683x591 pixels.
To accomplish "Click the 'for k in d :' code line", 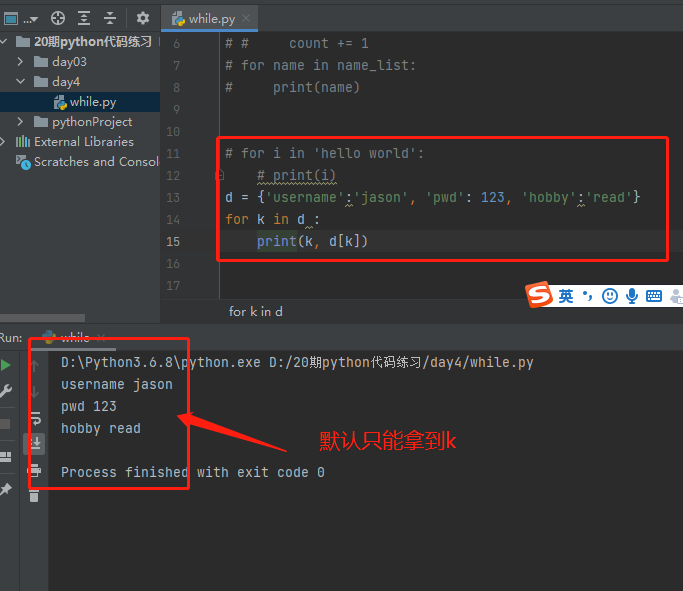I will 272,220.
